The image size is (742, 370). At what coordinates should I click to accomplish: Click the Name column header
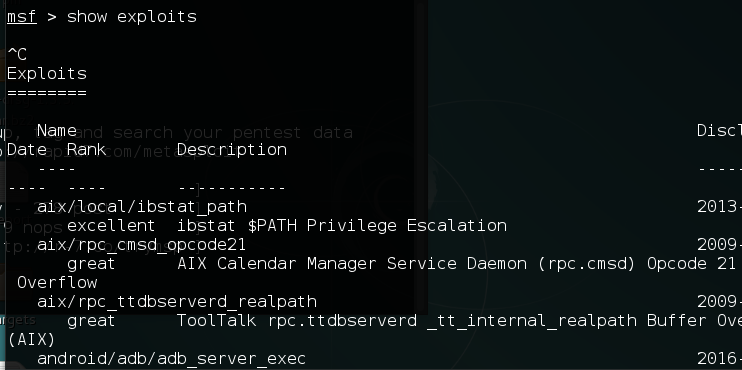pyautogui.click(x=57, y=131)
